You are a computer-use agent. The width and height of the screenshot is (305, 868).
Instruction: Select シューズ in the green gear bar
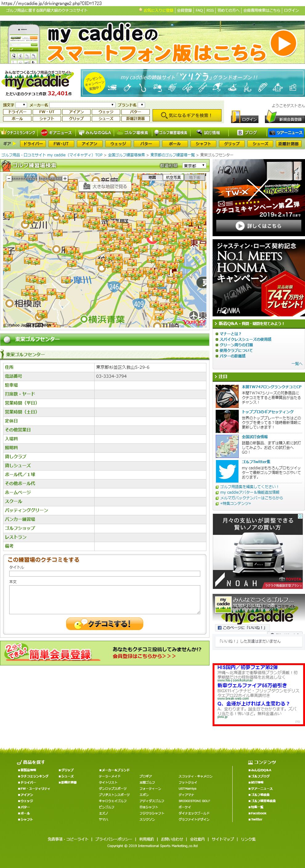coord(260,144)
